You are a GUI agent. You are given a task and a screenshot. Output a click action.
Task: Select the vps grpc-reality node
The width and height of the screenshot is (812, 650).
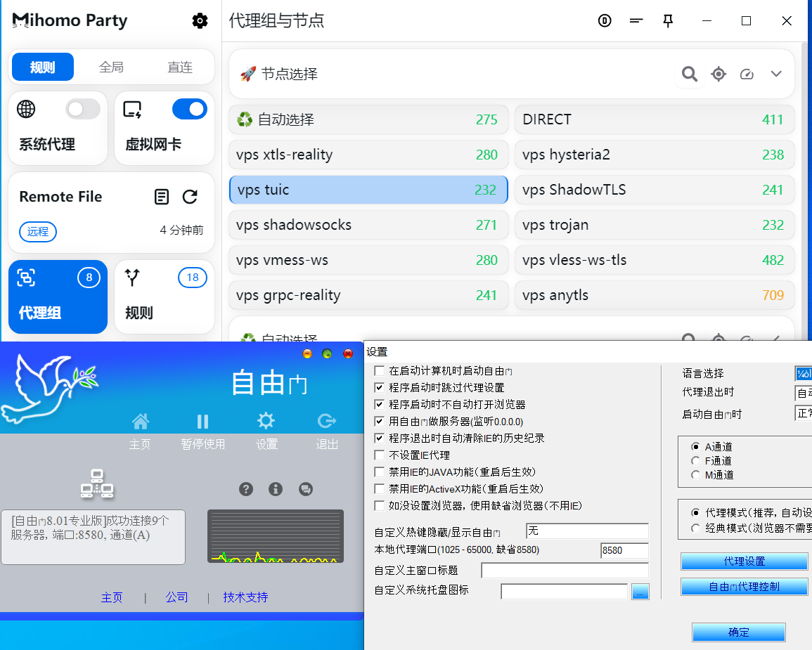point(368,295)
